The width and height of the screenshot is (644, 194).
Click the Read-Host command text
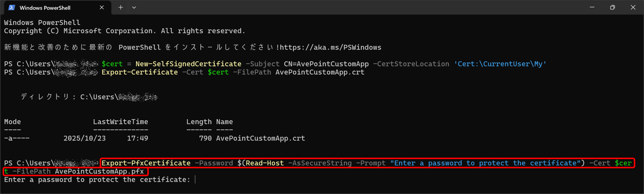[x=265, y=163]
